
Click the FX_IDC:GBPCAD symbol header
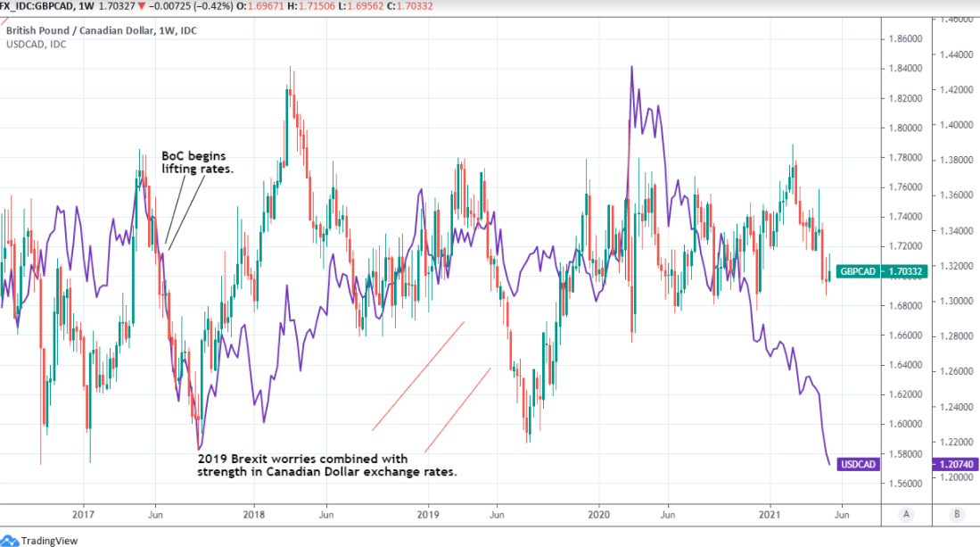click(37, 5)
